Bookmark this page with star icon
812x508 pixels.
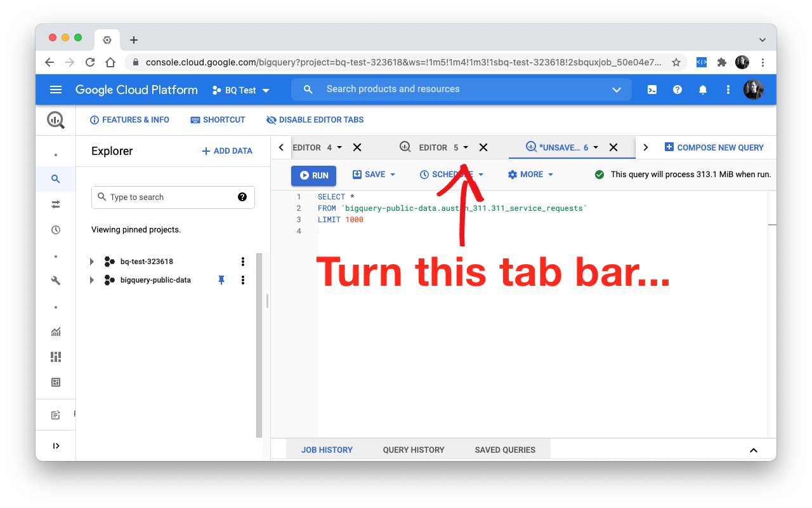coord(676,62)
